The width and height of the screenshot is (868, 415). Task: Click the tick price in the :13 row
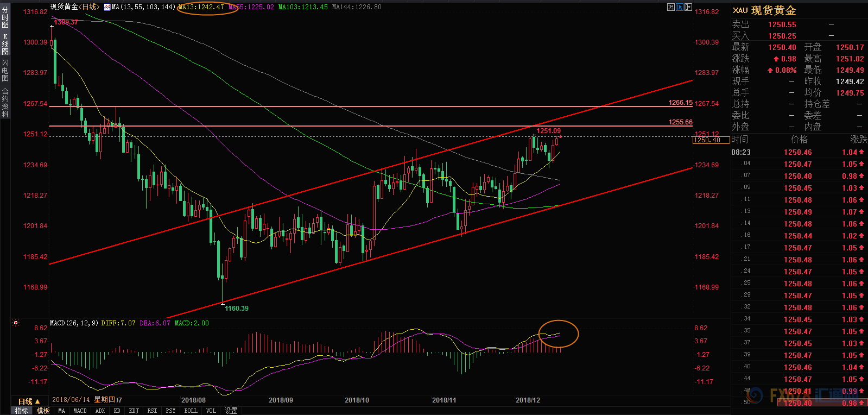798,212
